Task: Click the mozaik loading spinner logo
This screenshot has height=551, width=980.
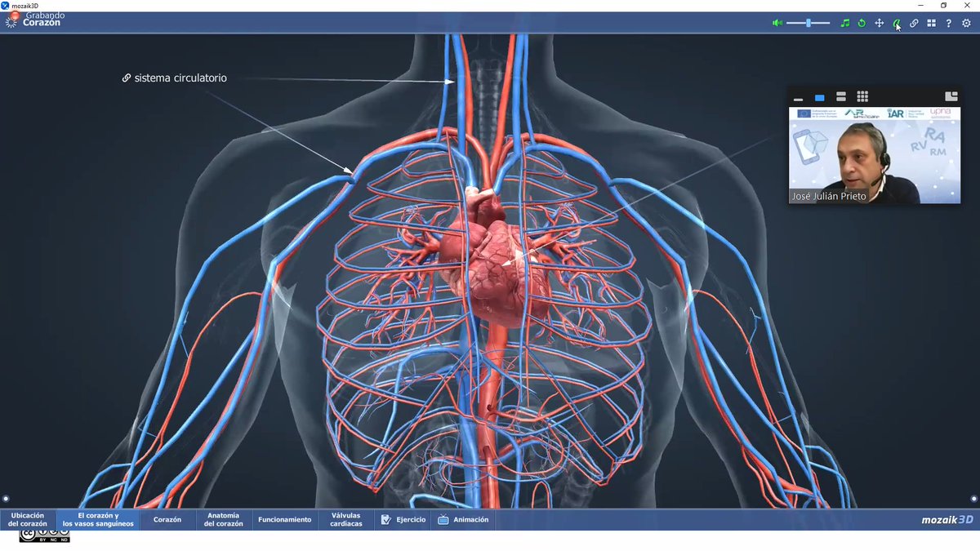Action: pyautogui.click(x=11, y=22)
